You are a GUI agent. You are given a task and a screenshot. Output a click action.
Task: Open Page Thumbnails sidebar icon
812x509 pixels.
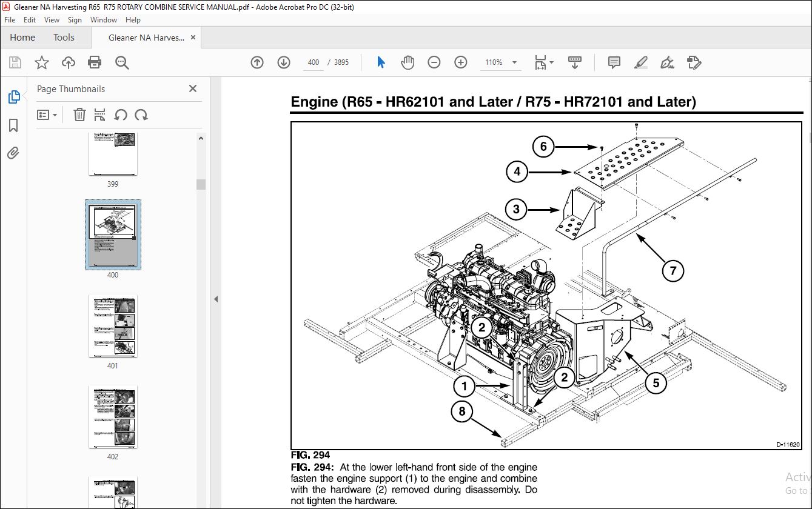[x=13, y=97]
